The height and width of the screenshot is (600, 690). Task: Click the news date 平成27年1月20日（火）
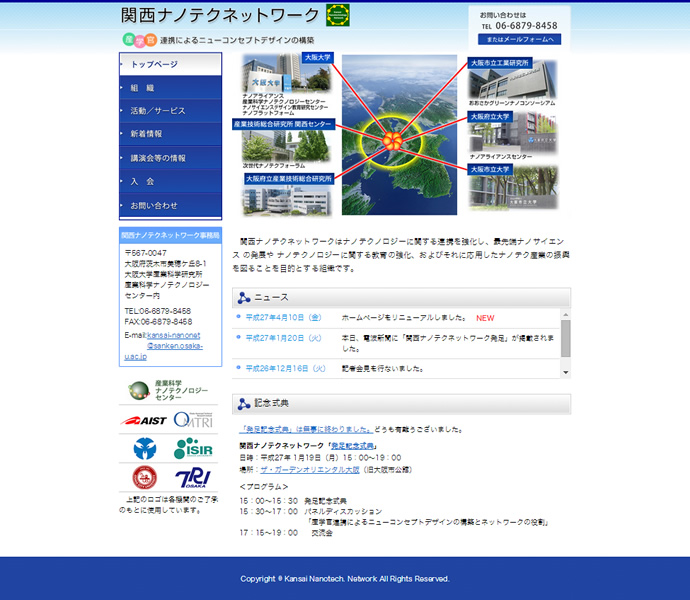(284, 338)
